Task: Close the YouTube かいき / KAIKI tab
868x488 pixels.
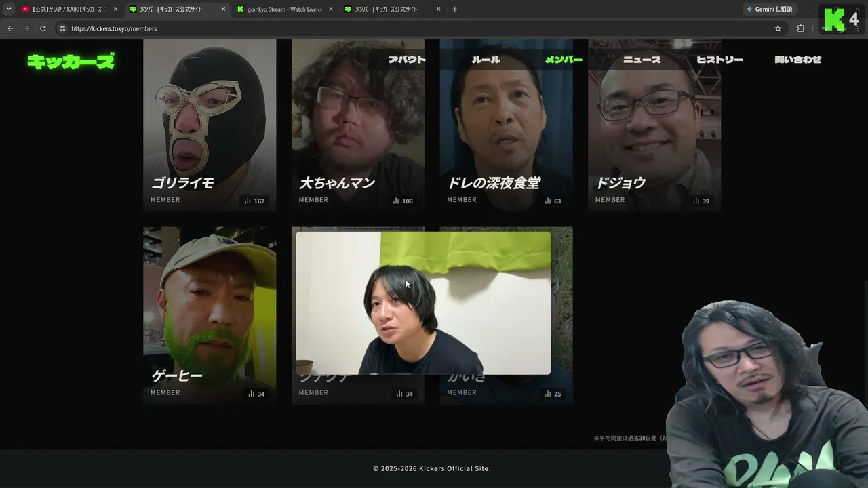Action: (x=115, y=9)
